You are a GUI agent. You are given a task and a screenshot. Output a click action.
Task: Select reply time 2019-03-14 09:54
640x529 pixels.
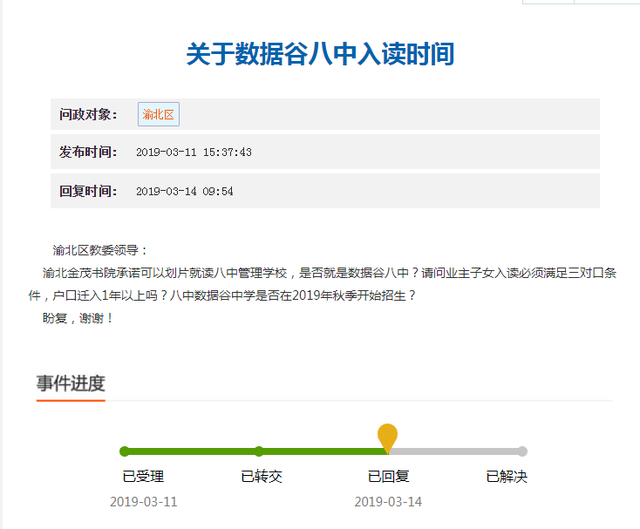click(184, 191)
